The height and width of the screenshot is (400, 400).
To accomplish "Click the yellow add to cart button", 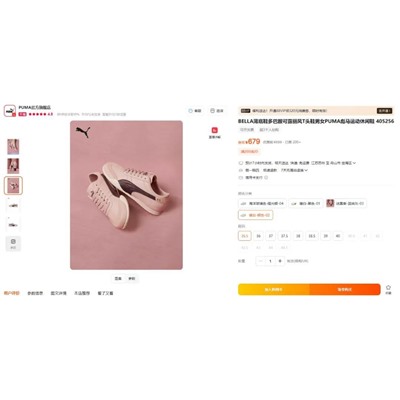I will point(274,289).
